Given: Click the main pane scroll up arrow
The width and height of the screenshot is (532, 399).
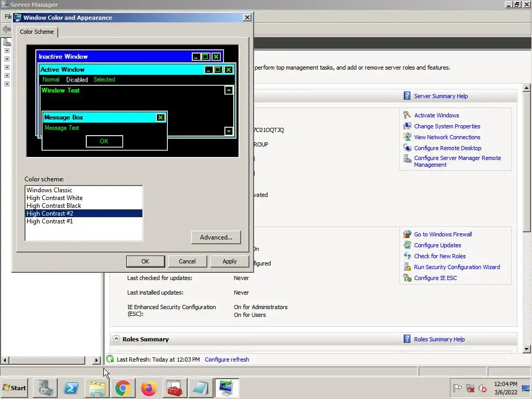Looking at the screenshot, I should pyautogui.click(x=527, y=87).
